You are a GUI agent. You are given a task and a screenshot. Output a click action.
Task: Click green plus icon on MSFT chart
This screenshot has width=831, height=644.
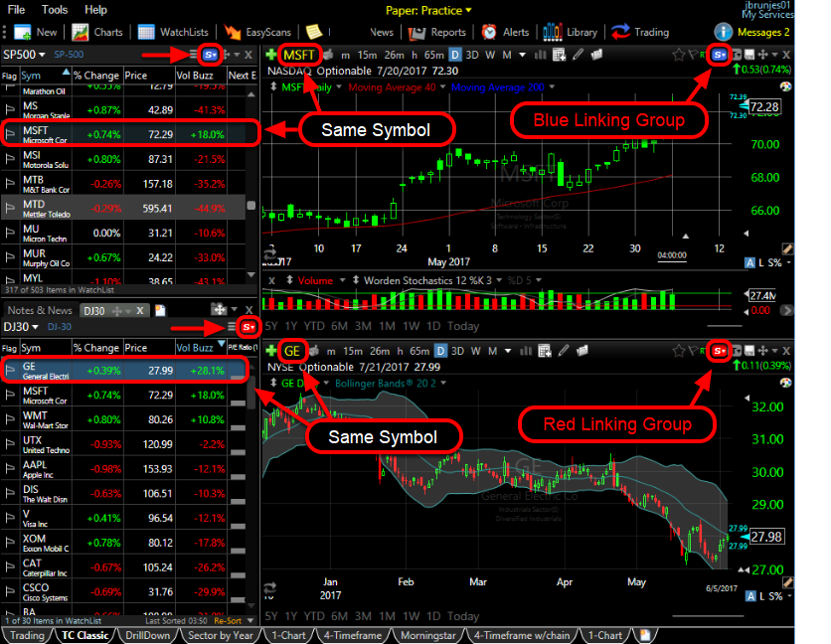(270, 54)
